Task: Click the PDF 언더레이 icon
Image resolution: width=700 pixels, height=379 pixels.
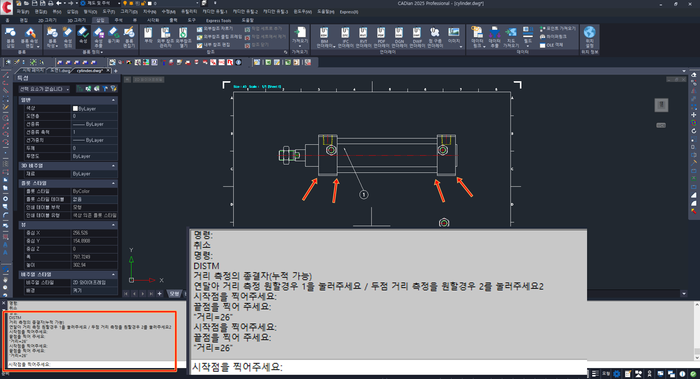Action: pyautogui.click(x=381, y=37)
